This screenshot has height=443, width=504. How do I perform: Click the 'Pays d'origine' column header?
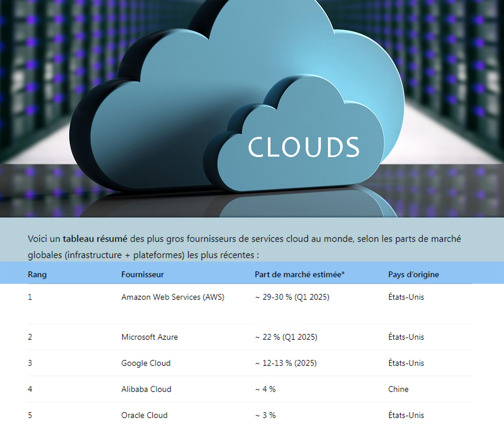pyautogui.click(x=413, y=275)
